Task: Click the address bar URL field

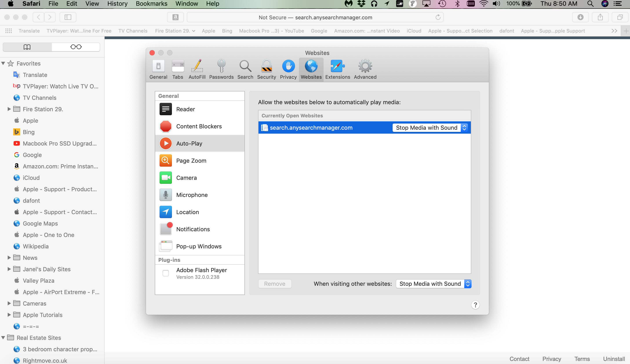Action: tap(315, 17)
